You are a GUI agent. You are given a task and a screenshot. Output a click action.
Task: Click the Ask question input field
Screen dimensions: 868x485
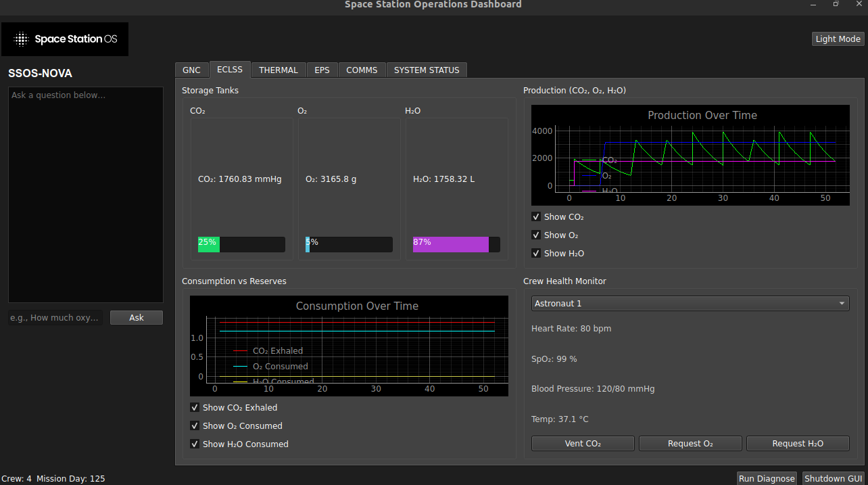(55, 317)
